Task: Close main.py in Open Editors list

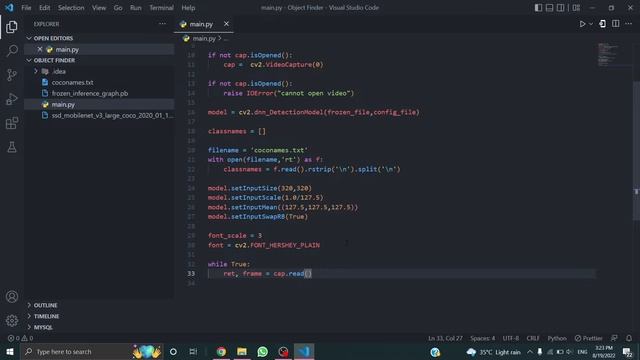Action: point(40,49)
